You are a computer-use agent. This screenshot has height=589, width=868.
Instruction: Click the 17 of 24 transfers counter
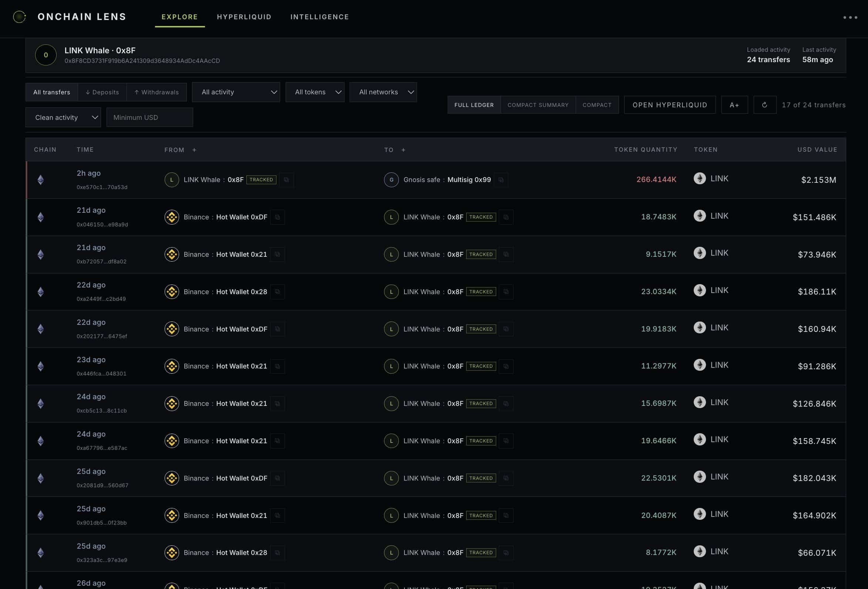pyautogui.click(x=814, y=105)
